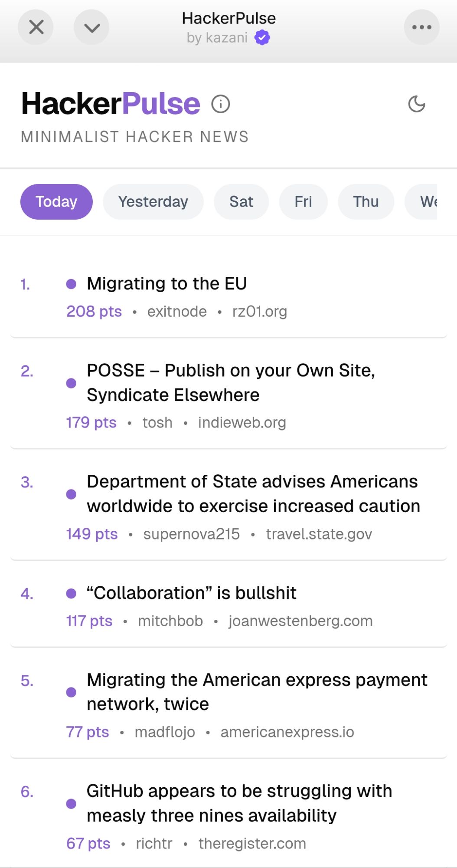The width and height of the screenshot is (457, 868).
Task: Open the GitHub three nines availability story
Action: point(239,803)
